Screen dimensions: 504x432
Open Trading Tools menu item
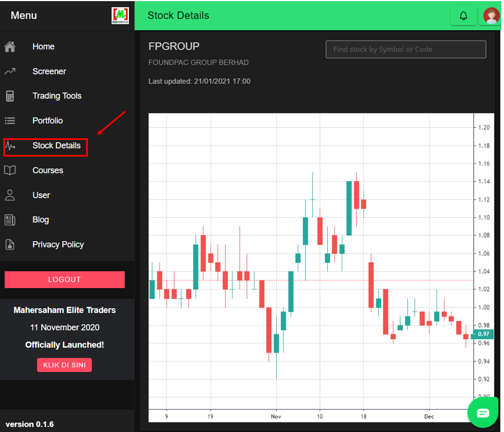[x=57, y=96]
